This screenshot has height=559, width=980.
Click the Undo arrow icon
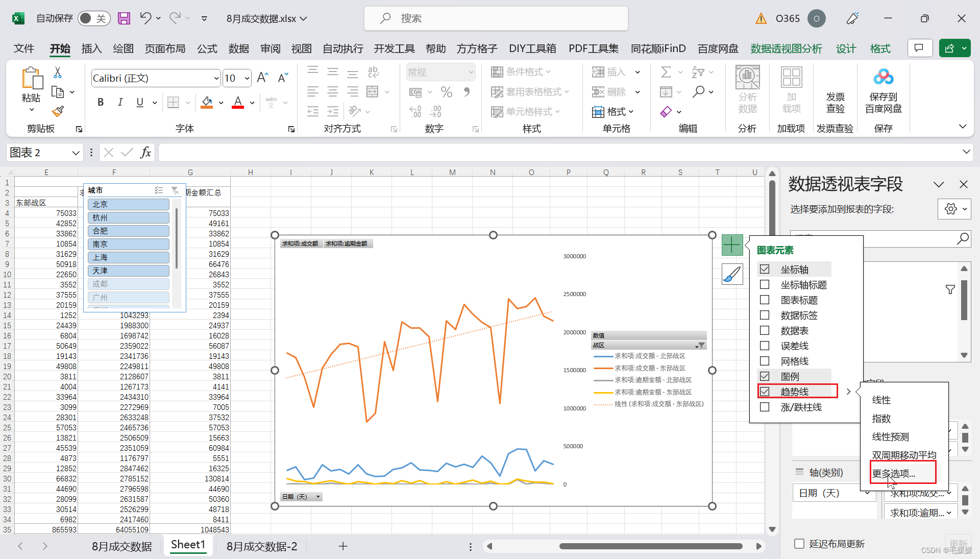[x=145, y=18]
